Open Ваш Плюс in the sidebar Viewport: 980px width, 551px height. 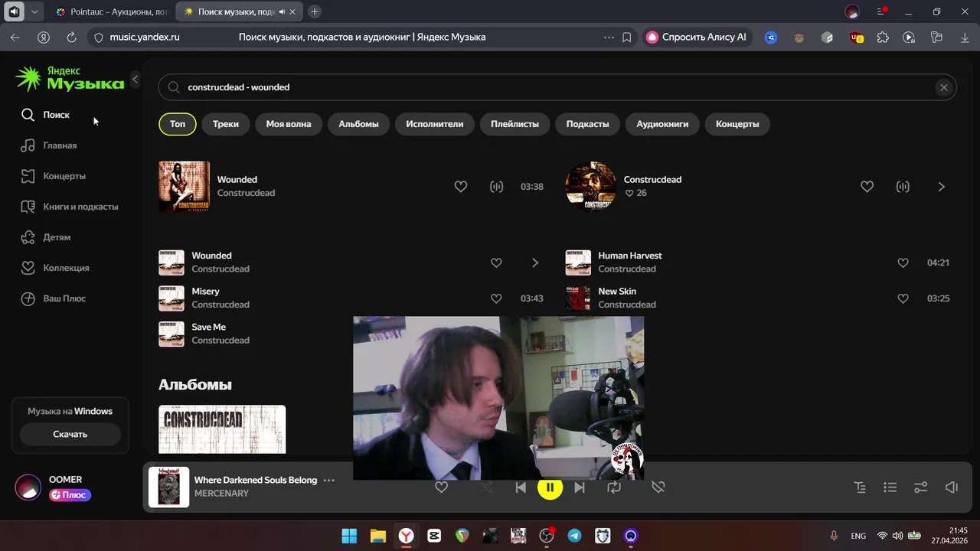pyautogui.click(x=54, y=298)
